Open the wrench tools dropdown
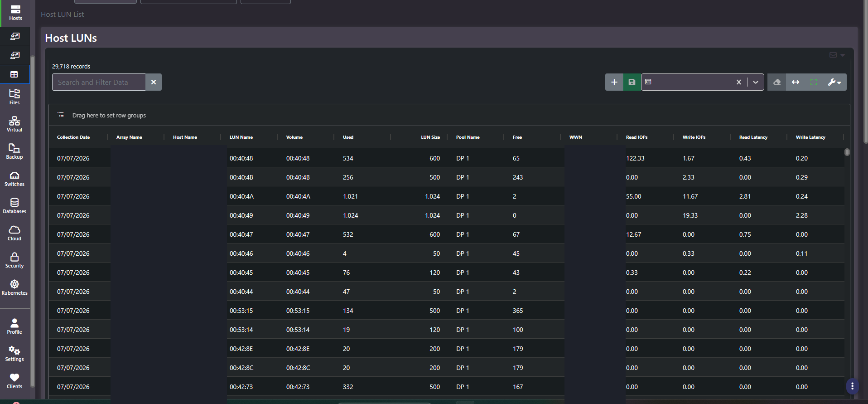 point(834,82)
